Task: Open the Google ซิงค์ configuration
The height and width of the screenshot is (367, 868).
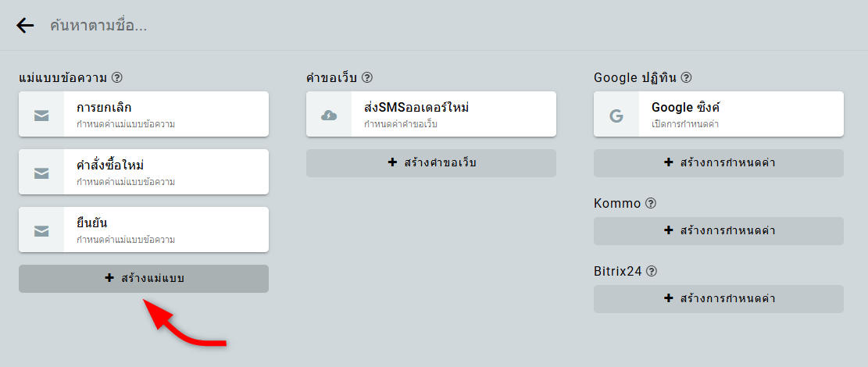Action: click(x=739, y=114)
